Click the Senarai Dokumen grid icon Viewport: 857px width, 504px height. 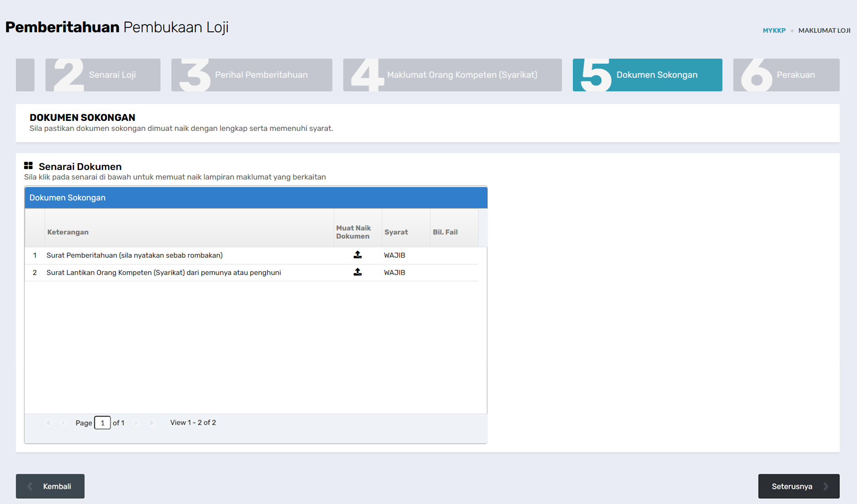28,165
